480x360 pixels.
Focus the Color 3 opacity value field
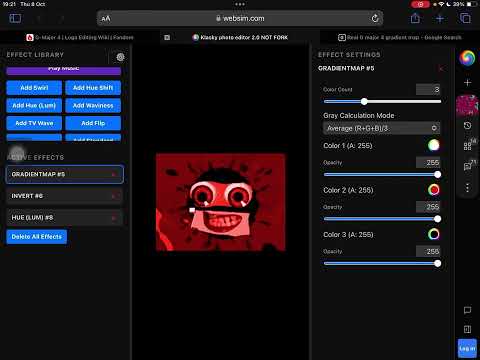pos(428,251)
